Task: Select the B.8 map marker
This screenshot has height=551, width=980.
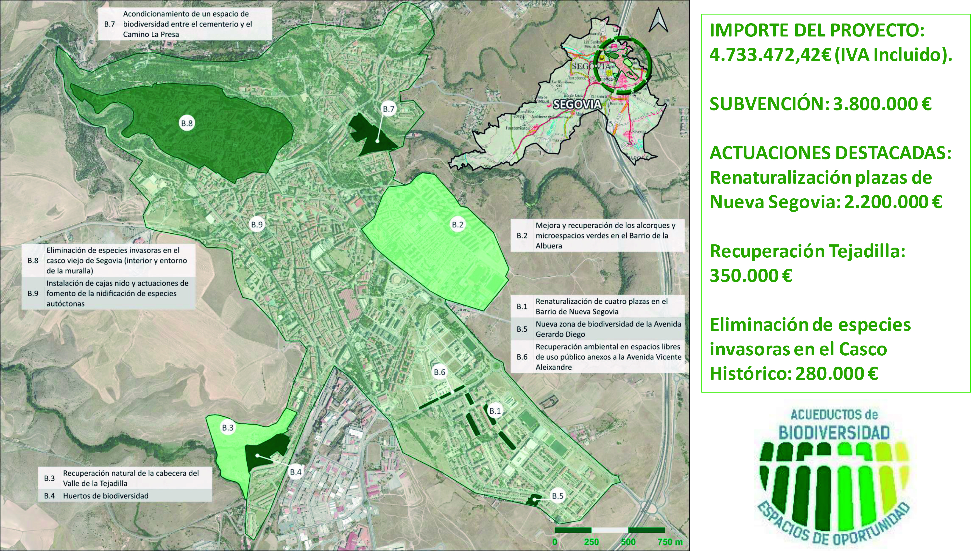Action: click(x=187, y=123)
